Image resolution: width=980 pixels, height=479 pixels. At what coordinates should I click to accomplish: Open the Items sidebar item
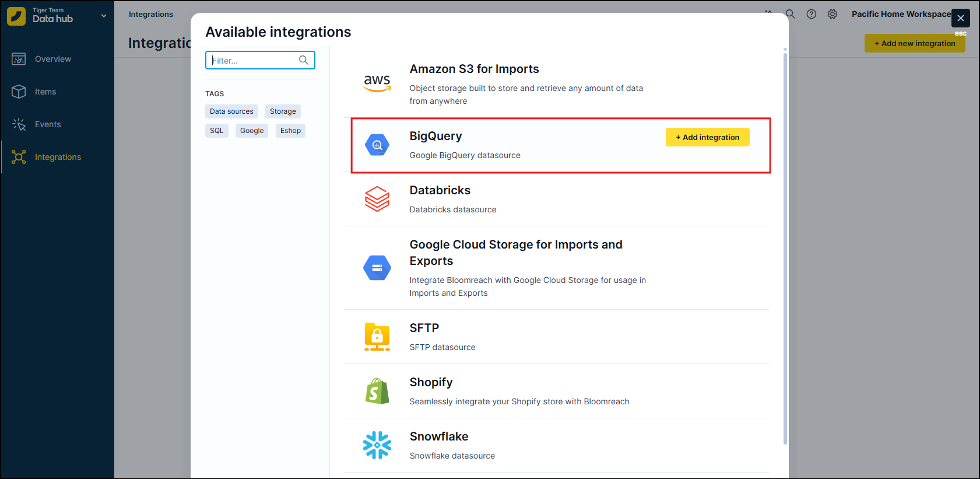(57, 92)
